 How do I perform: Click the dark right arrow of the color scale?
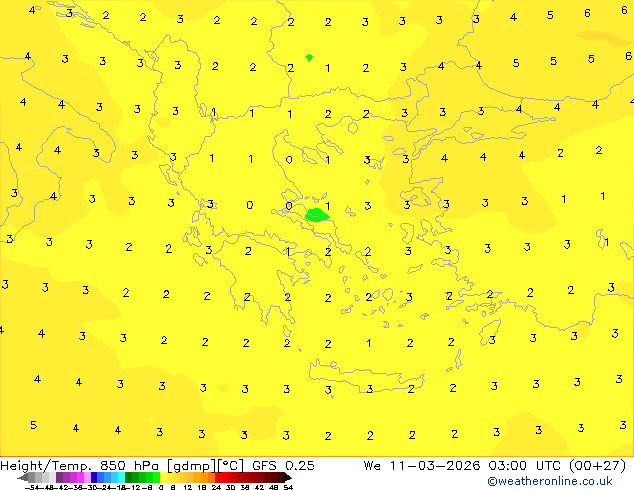coord(288,477)
